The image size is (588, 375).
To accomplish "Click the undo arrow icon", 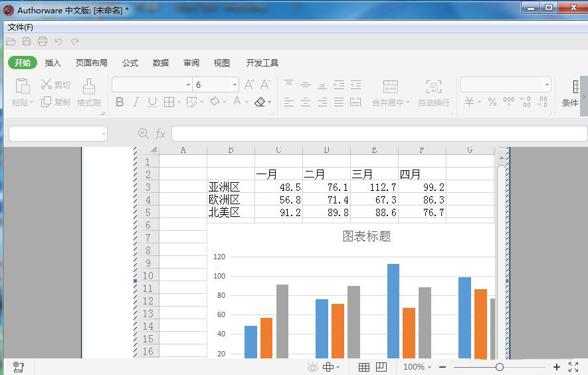I will (58, 42).
